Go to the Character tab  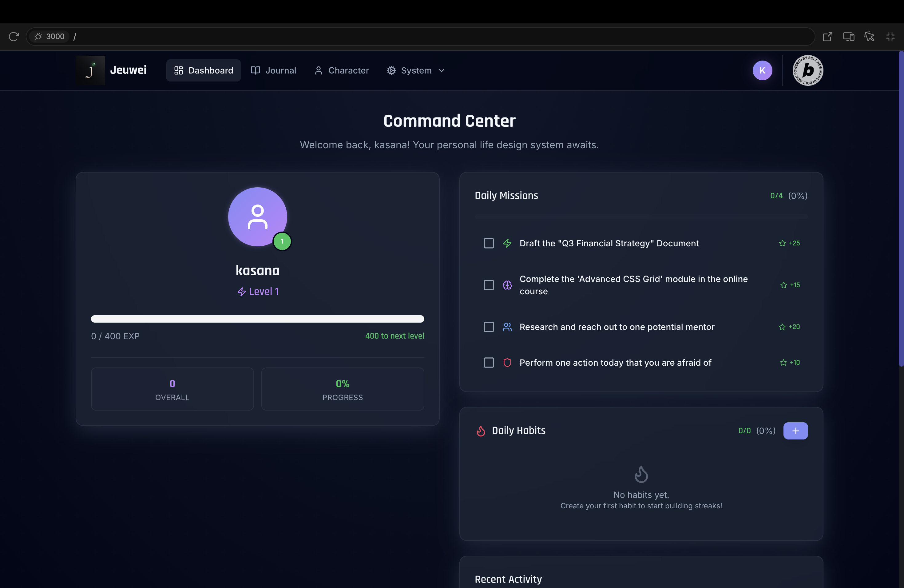(342, 70)
